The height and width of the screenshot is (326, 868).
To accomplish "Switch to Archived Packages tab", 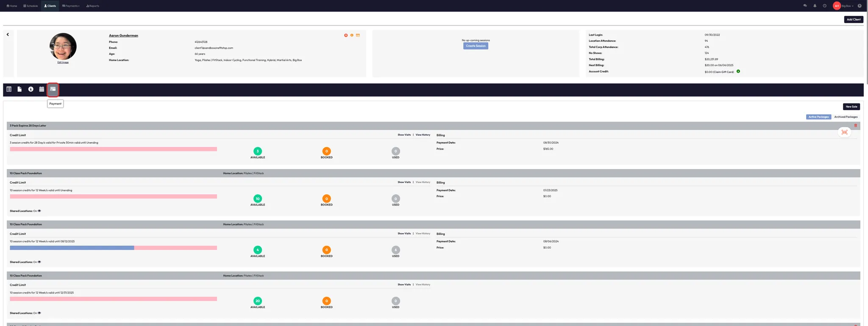I will (x=846, y=117).
